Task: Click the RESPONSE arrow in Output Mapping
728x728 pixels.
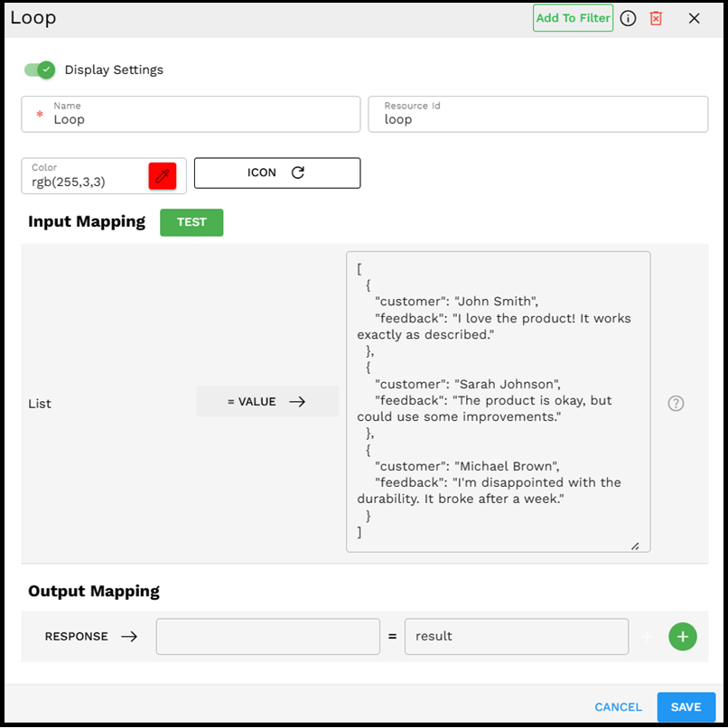Action: pos(129,636)
